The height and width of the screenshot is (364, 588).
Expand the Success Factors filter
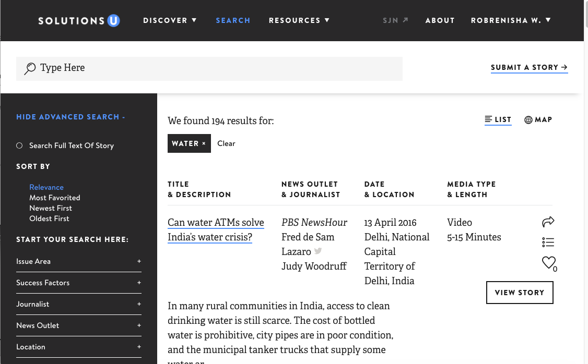[79, 283]
